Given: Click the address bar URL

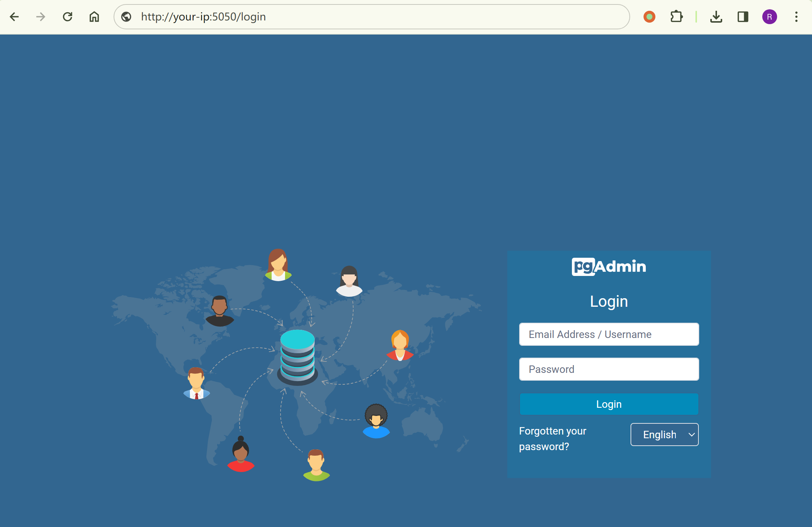Looking at the screenshot, I should 203,17.
